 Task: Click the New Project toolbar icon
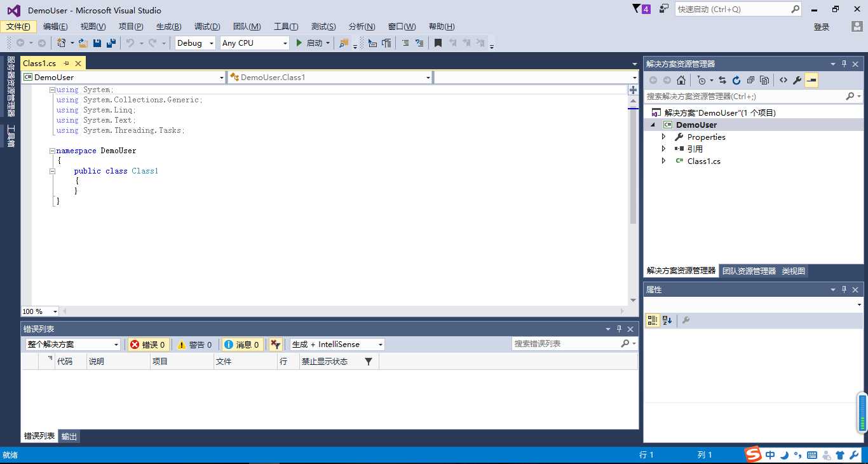62,43
